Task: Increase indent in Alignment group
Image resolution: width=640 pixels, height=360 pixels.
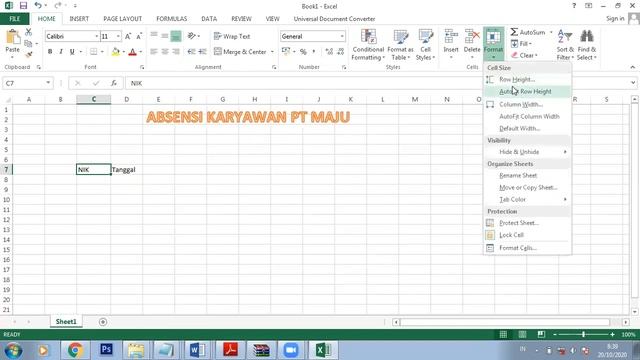Action: [x=202, y=51]
